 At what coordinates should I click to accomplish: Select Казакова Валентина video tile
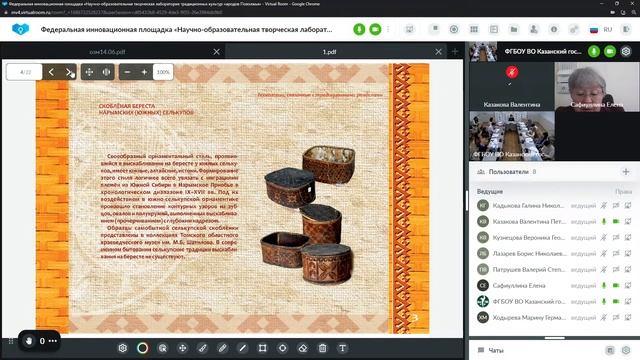point(512,87)
